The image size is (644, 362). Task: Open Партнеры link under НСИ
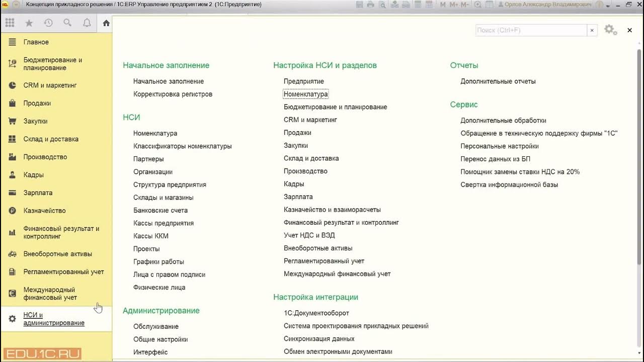tap(148, 159)
